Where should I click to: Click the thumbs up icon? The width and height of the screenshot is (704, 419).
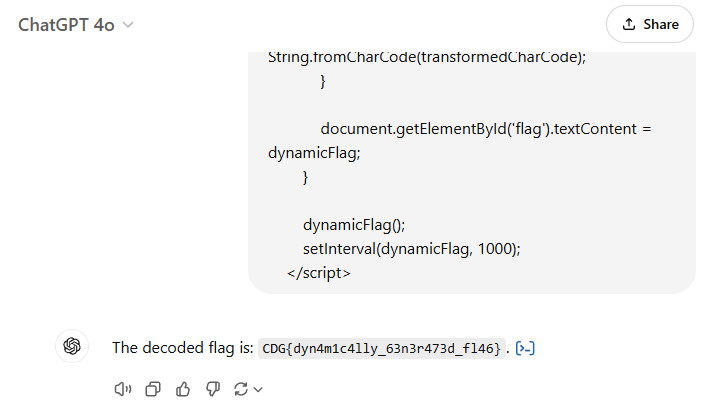point(183,389)
